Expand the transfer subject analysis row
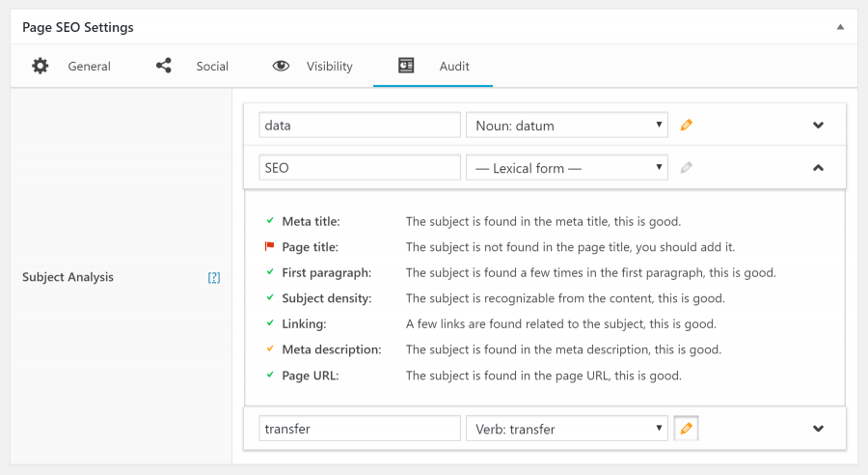Screen dimensions: 868x475 [x=818, y=429]
